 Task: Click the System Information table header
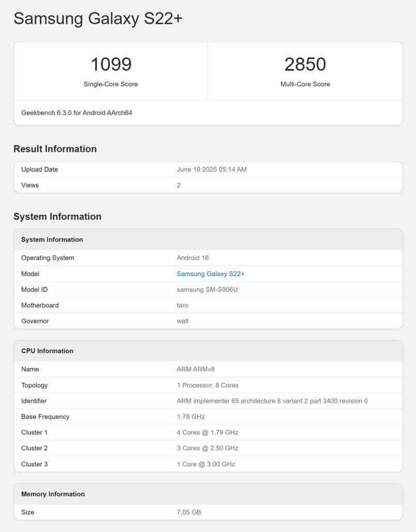click(52, 240)
